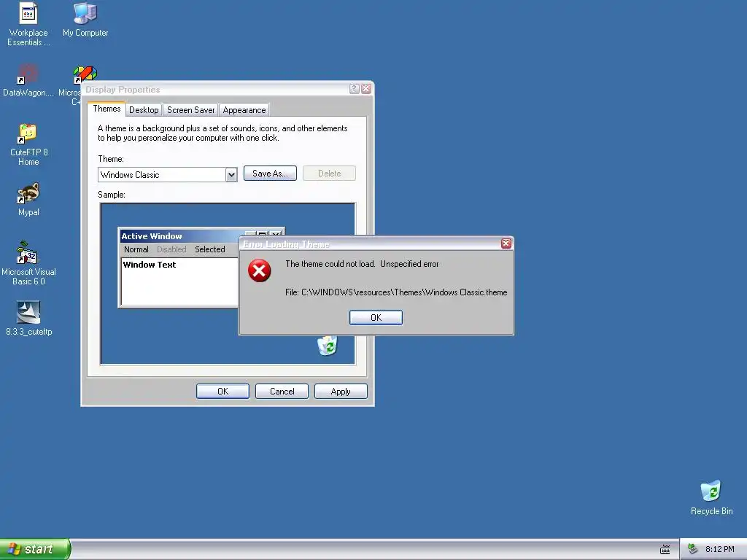Screen dimensions: 747x560
Task: Close the Display Properties window
Action: click(366, 89)
